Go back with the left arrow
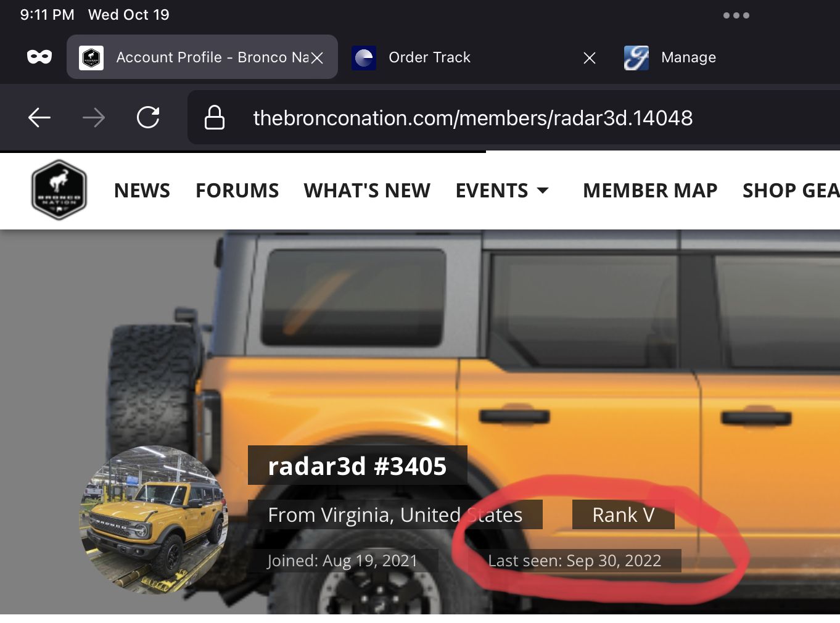840x623 pixels. (39, 117)
